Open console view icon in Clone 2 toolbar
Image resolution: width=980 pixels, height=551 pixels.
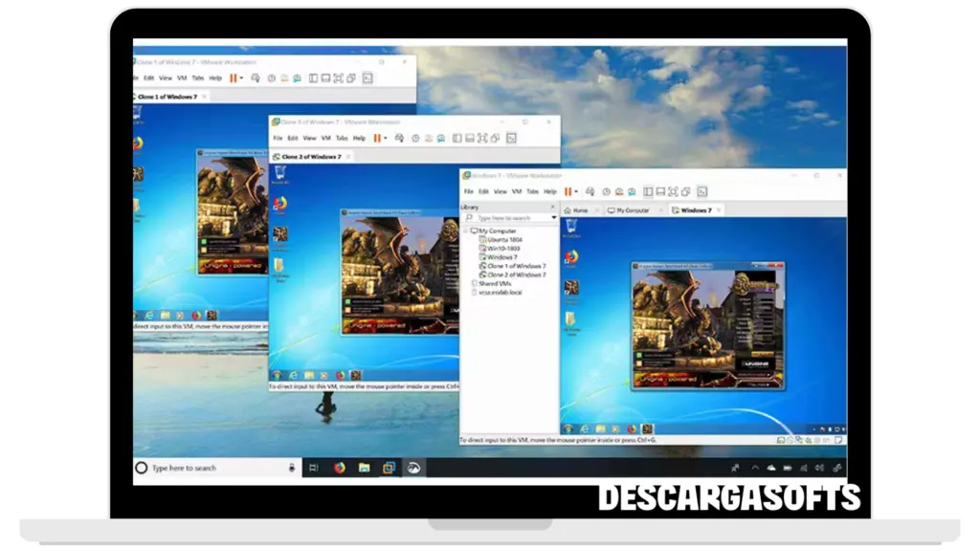coord(511,138)
